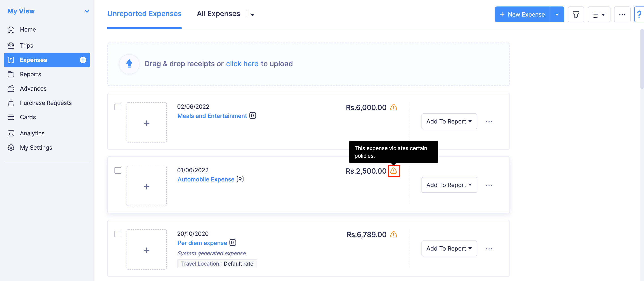
Task: Select Trips in the sidebar
Action: click(27, 45)
